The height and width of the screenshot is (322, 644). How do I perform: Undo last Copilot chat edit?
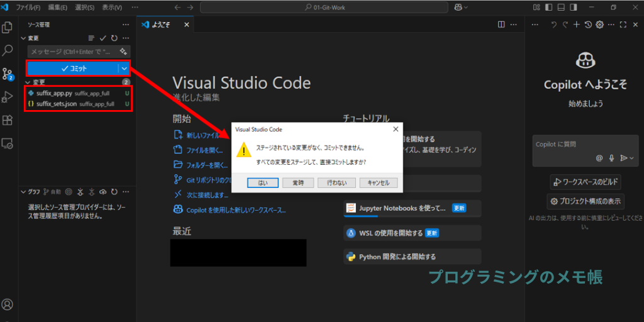(x=553, y=25)
